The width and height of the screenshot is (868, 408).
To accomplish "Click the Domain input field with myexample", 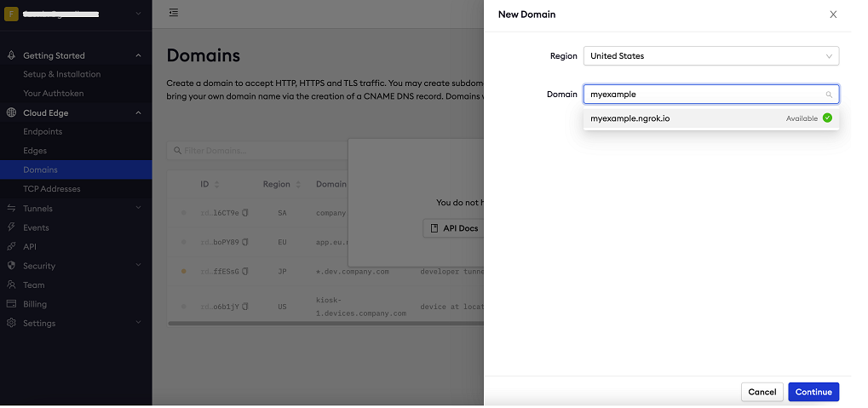I will point(710,95).
